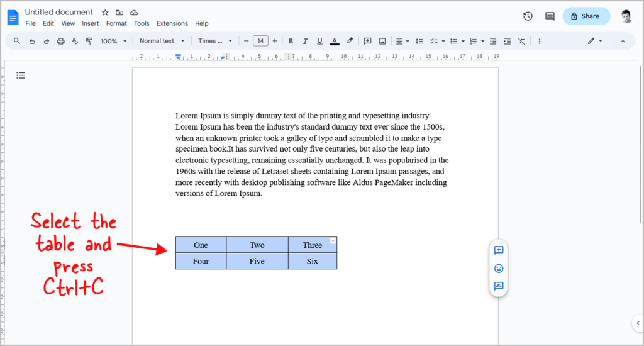Screen dimensions: 644x346
Task: Open the Normal text style dropdown
Action: pos(162,41)
